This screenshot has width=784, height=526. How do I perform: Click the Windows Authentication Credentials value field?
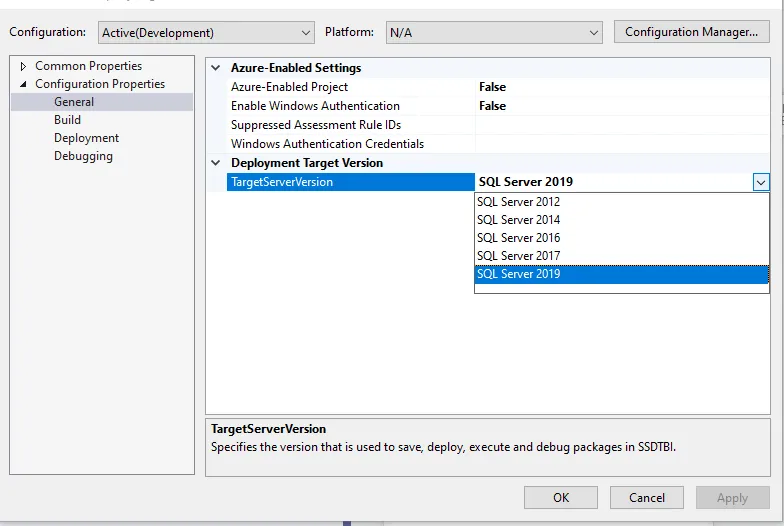coord(622,144)
